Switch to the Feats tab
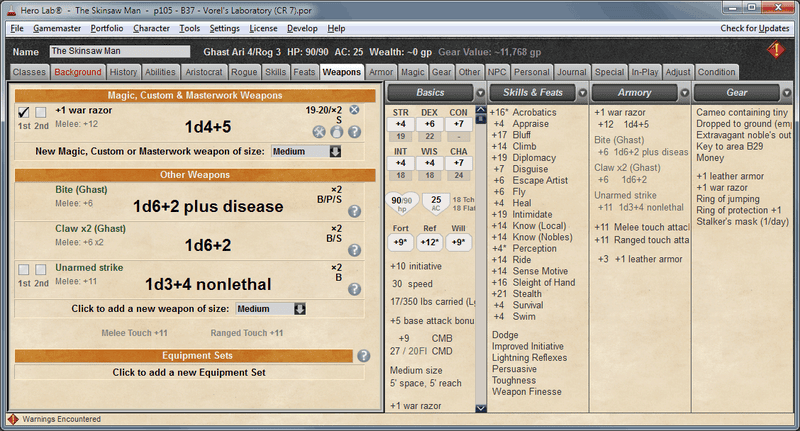The height and width of the screenshot is (431, 800). point(304,72)
